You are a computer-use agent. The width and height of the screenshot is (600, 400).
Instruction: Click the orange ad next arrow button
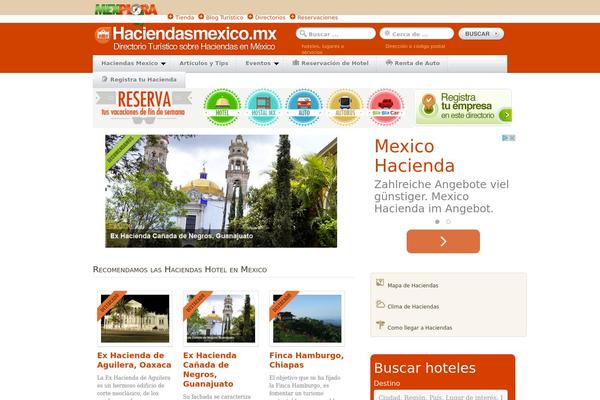(443, 242)
